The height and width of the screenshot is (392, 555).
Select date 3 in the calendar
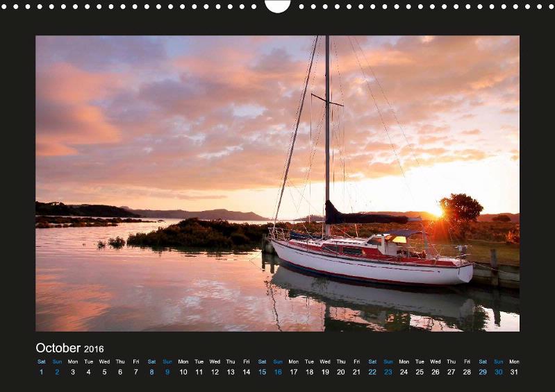pyautogui.click(x=73, y=372)
